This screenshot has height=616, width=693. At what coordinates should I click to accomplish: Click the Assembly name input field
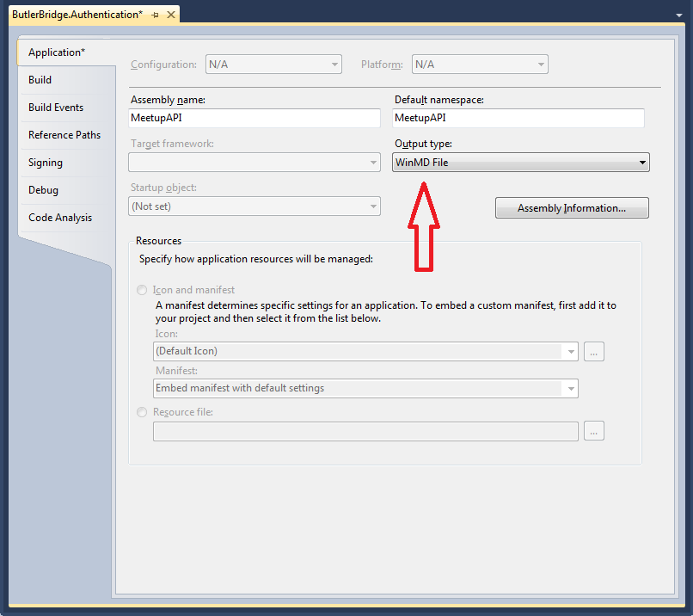click(255, 118)
